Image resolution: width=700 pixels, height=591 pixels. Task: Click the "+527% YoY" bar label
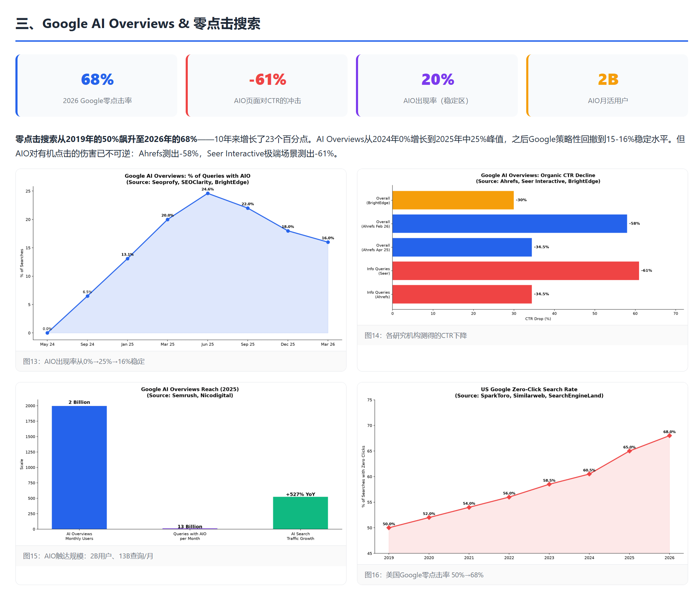click(x=301, y=494)
